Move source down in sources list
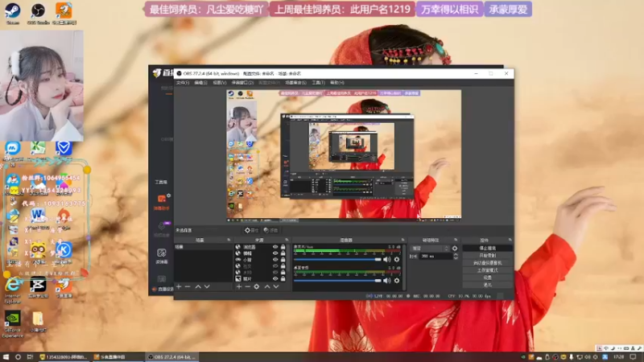The height and width of the screenshot is (362, 644). [276, 286]
